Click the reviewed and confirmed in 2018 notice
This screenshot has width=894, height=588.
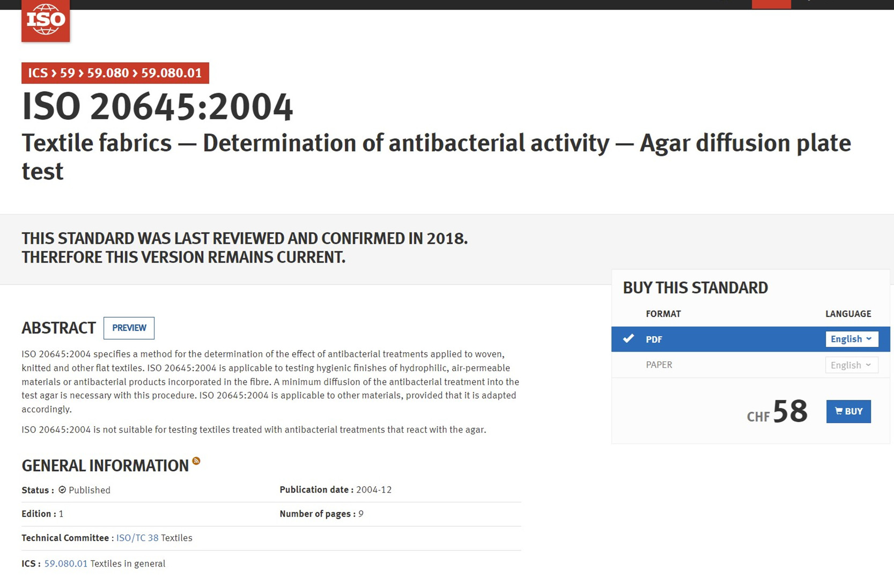point(245,248)
